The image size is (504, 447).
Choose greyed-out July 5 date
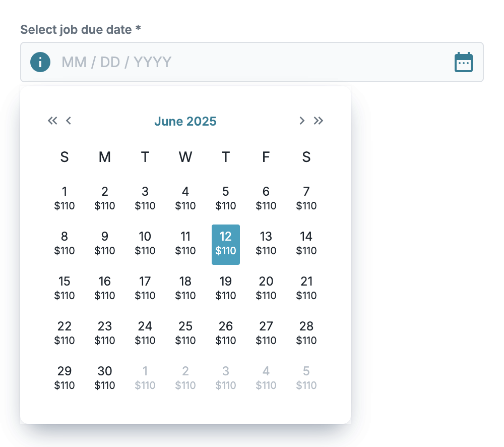tap(306, 378)
